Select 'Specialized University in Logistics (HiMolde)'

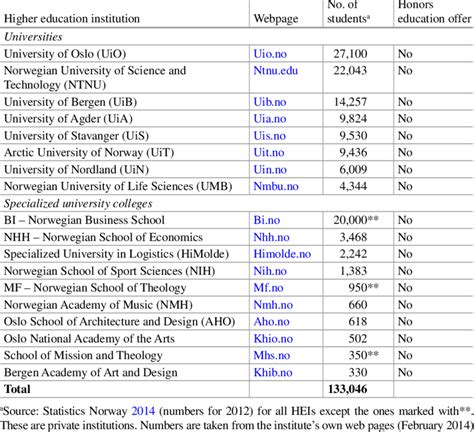click(116, 254)
